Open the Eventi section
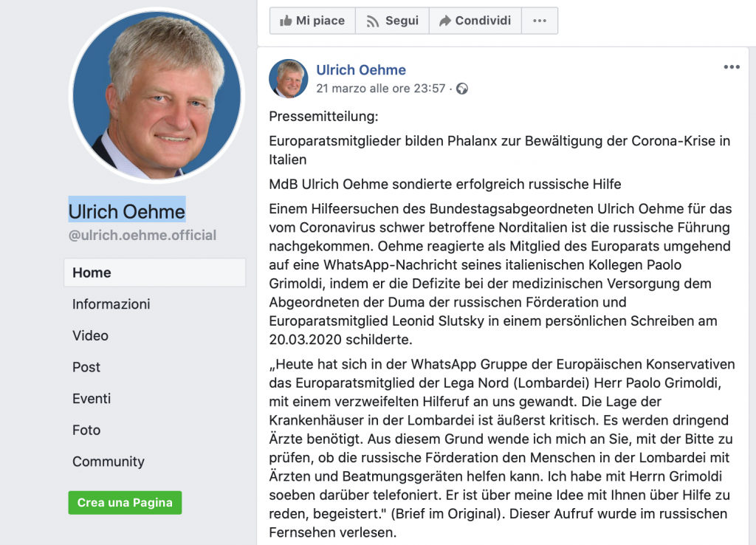The image size is (756, 545). point(92,398)
